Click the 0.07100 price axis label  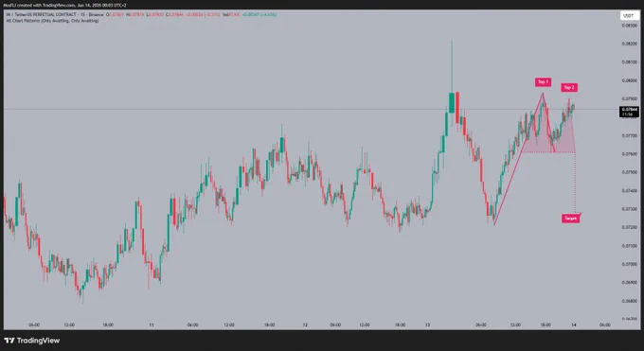(x=629, y=246)
